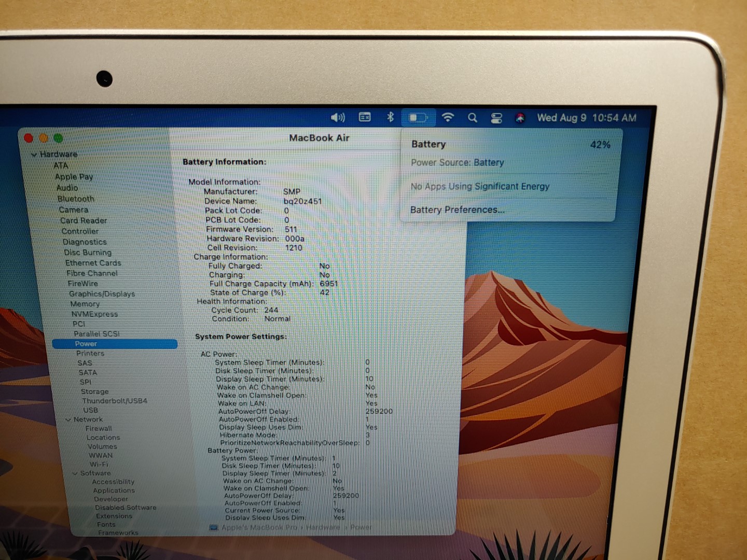The height and width of the screenshot is (560, 747).
Task: Select Disabled Software in sidebar
Action: coord(126,508)
